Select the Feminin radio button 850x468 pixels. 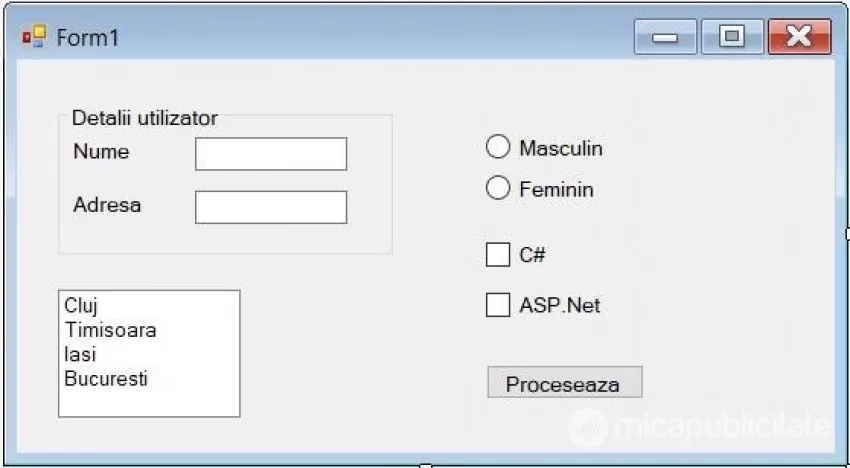pyautogui.click(x=498, y=188)
